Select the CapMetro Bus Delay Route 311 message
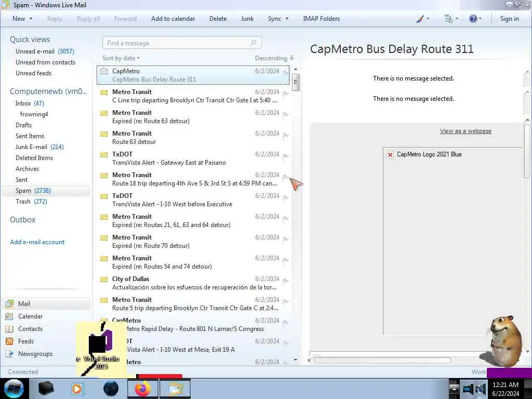The width and height of the screenshot is (532, 399). [x=193, y=75]
